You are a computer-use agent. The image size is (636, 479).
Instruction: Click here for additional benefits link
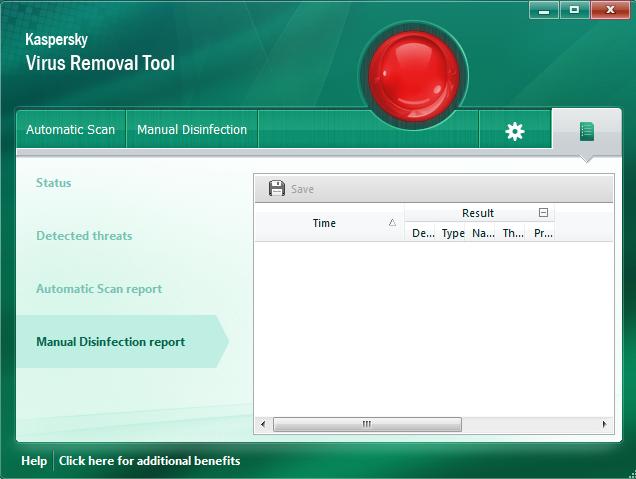149,461
